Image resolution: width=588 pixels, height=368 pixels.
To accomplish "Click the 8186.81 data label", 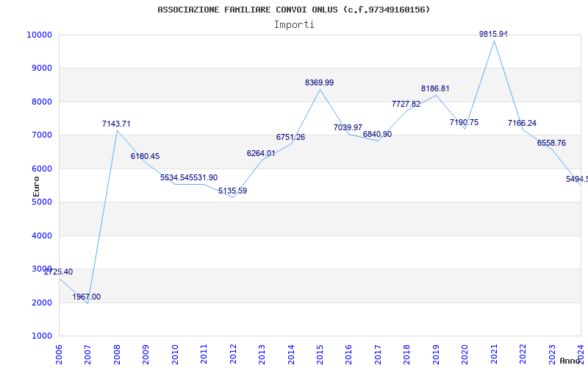I will 435,88.
